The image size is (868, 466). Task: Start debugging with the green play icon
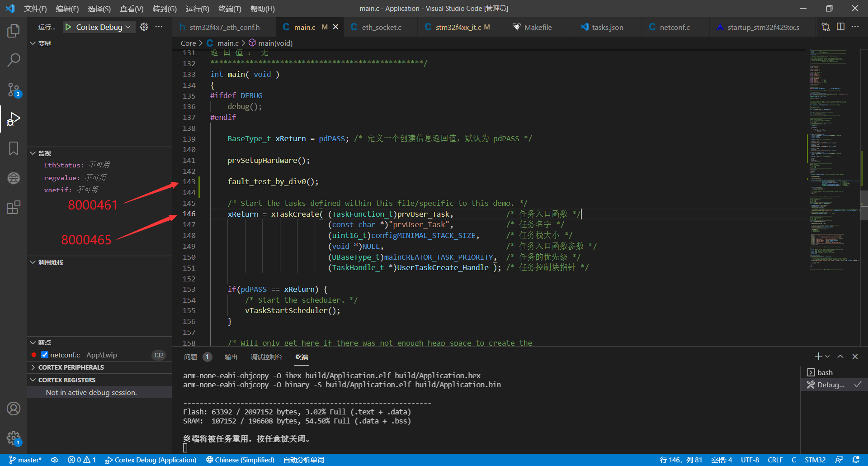[68, 27]
